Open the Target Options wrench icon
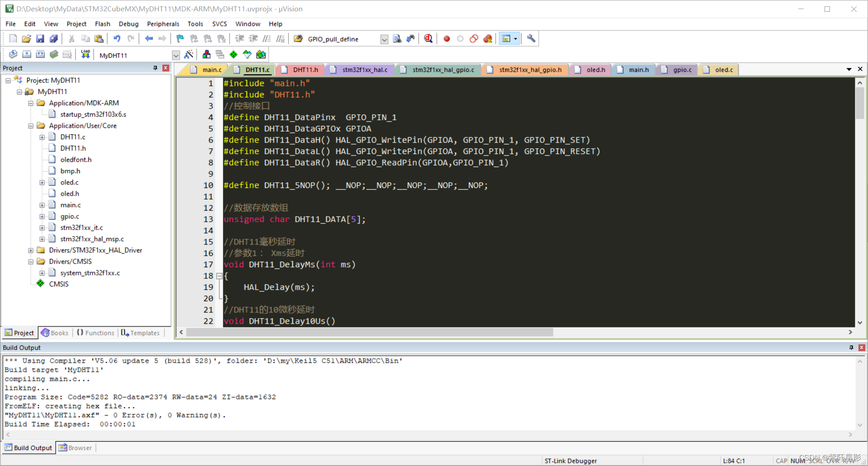868x466 pixels. click(530, 38)
